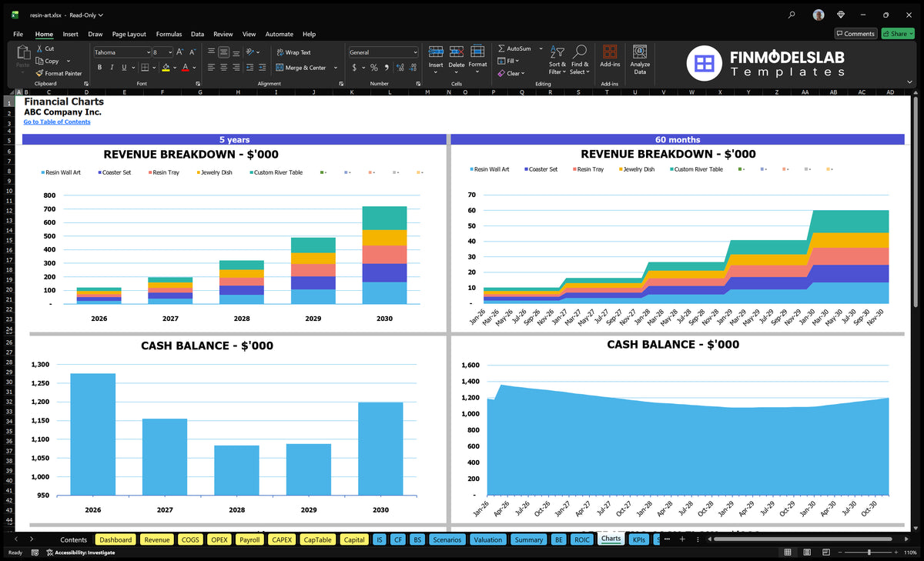Toggle Middle Align for cells
The height and width of the screenshot is (561, 924).
(223, 52)
